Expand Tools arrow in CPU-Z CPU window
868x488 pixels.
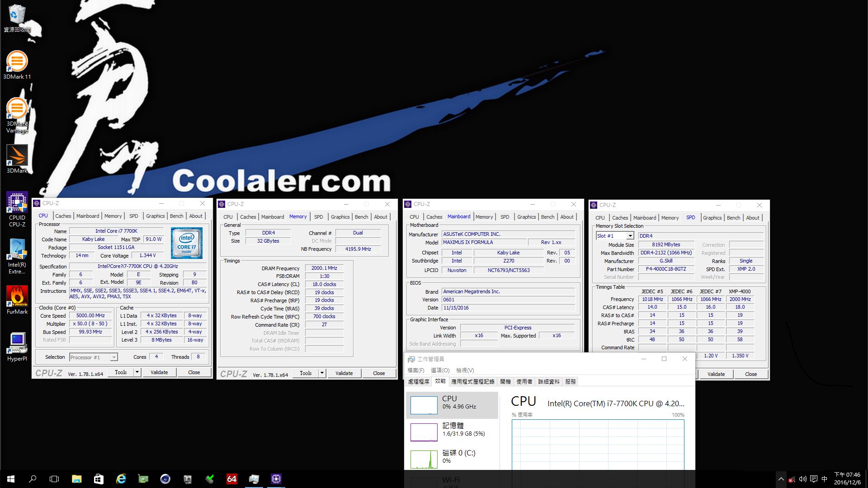tap(137, 372)
